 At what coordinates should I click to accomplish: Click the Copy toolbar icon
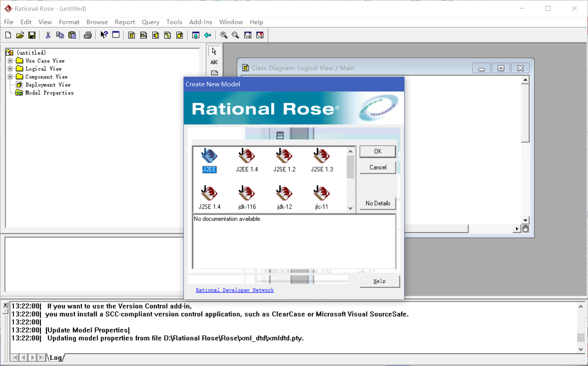coord(60,35)
